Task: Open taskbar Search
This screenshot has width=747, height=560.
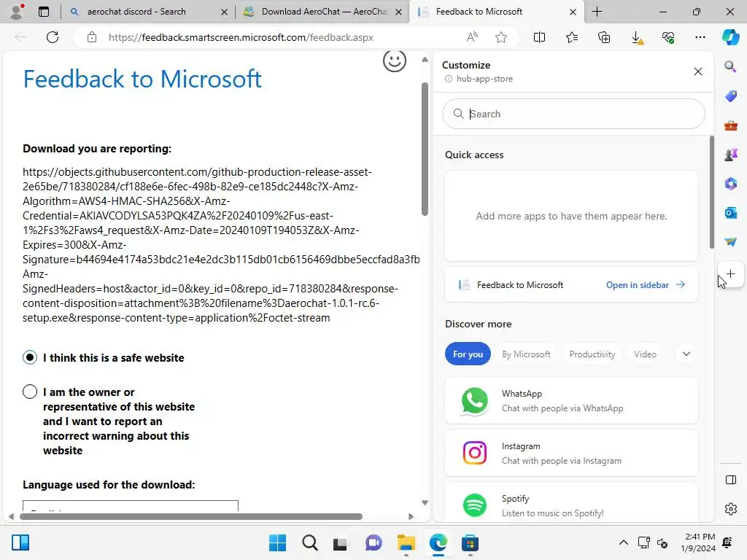Action: click(309, 542)
